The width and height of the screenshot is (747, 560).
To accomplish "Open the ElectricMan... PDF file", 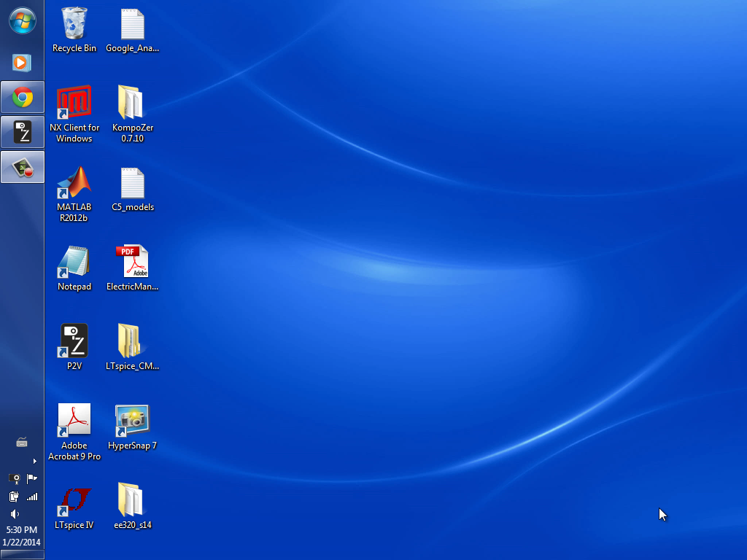I will 133,268.
